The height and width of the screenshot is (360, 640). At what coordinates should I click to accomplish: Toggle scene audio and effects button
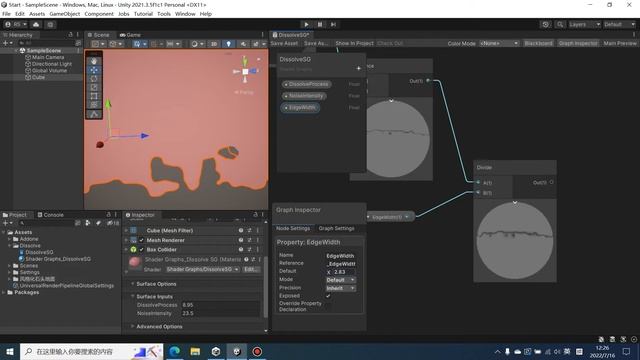coord(243,44)
